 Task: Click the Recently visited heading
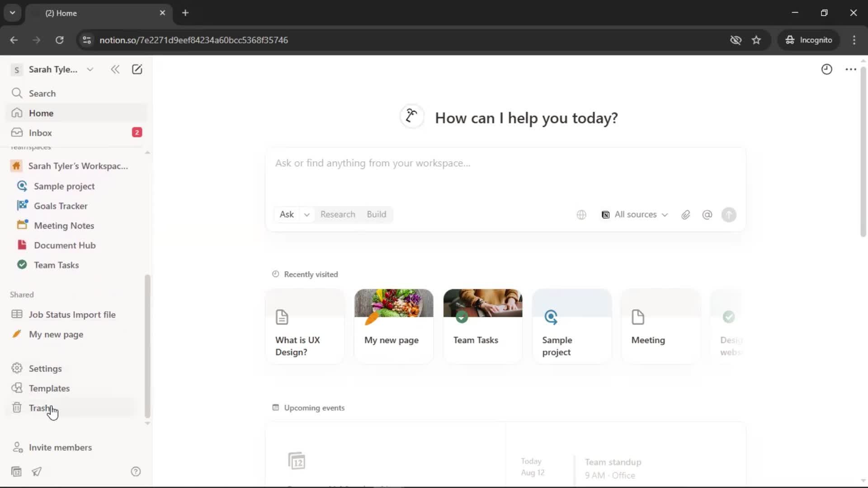pyautogui.click(x=311, y=274)
